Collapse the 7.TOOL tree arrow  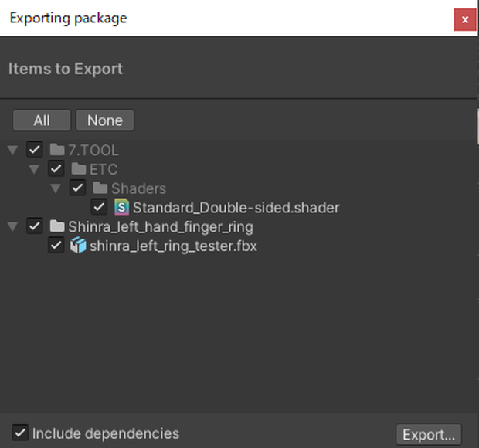13,151
